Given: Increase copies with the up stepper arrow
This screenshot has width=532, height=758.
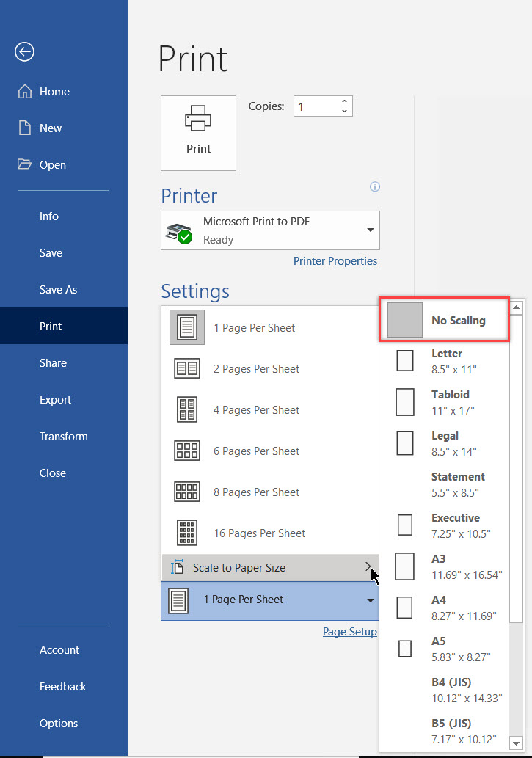Looking at the screenshot, I should coord(344,101).
